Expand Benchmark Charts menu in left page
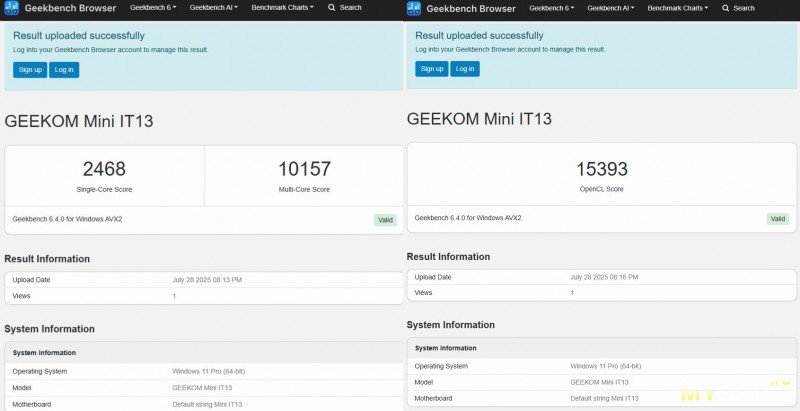This screenshot has width=800, height=411. pyautogui.click(x=282, y=8)
